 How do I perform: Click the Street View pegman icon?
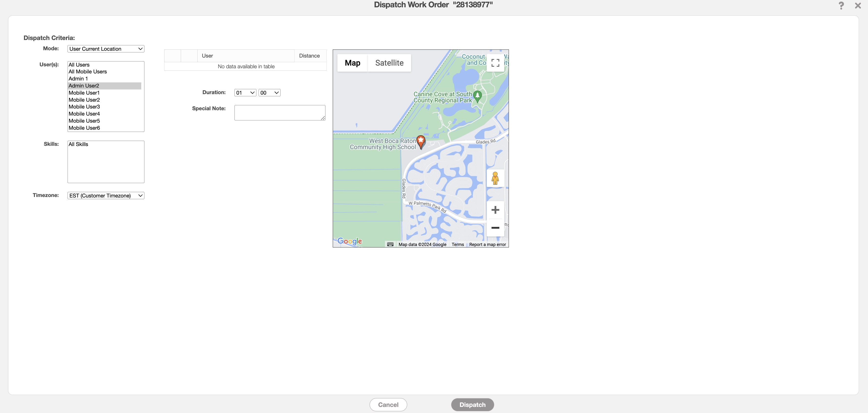[x=495, y=178]
